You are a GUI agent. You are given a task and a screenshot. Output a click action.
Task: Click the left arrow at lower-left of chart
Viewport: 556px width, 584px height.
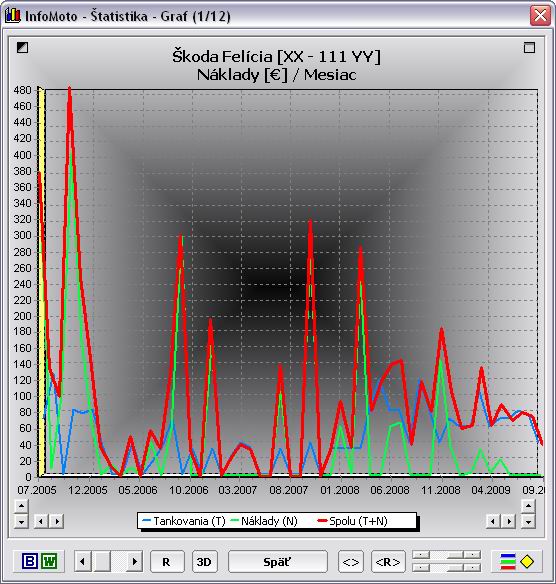tap(41, 521)
